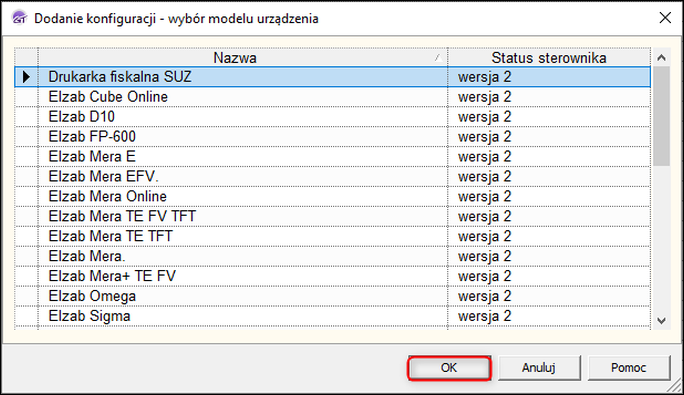Click the row selector cell beside Elzab Mera E
This screenshot has width=684, height=395.
[x=27, y=157]
